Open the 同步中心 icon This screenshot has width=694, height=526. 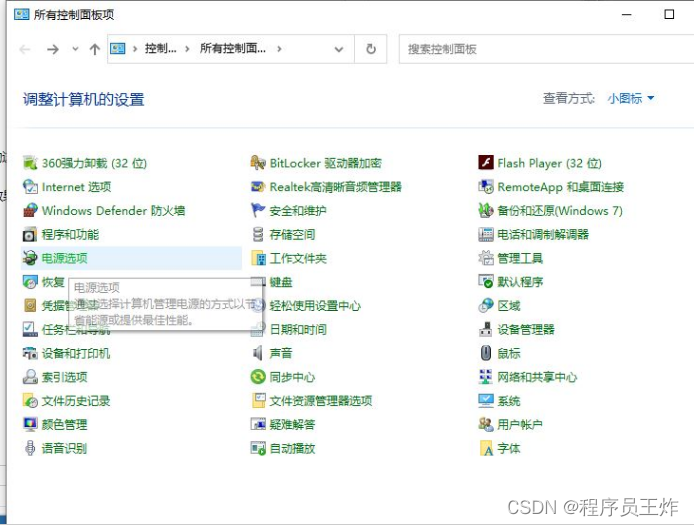258,377
